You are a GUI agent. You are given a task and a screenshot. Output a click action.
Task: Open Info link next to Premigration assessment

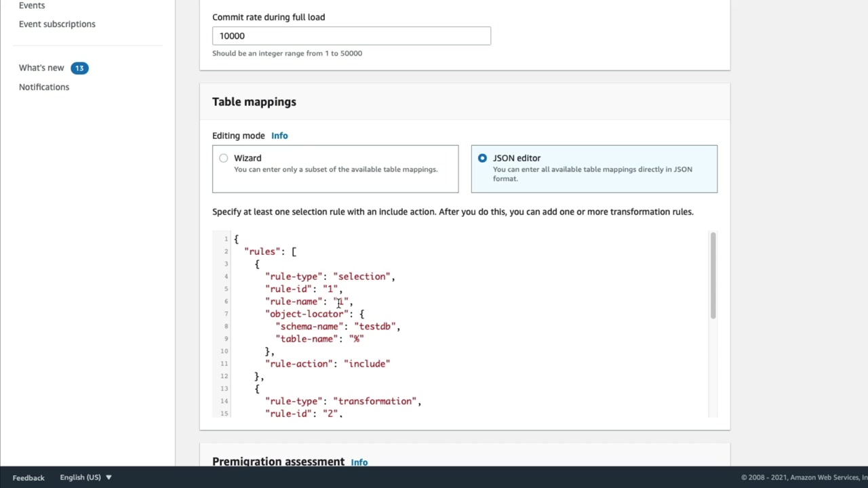tap(359, 462)
